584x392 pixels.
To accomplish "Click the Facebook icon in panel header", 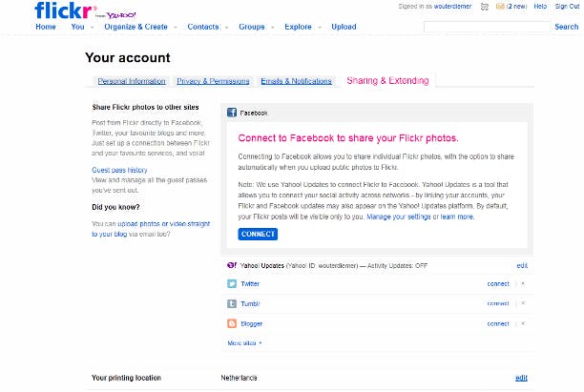I will pos(232,113).
